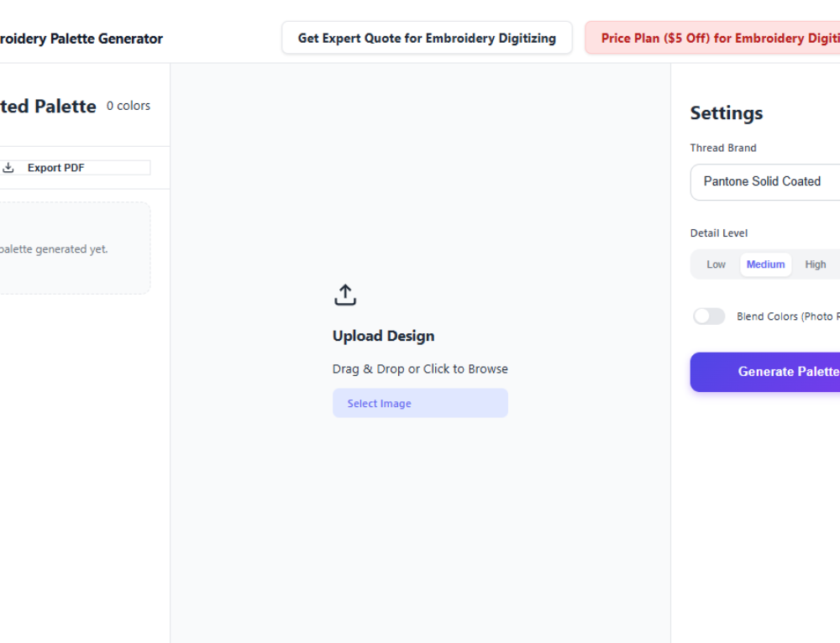
Task: Click the Upload Design drop zone
Action: click(x=420, y=353)
